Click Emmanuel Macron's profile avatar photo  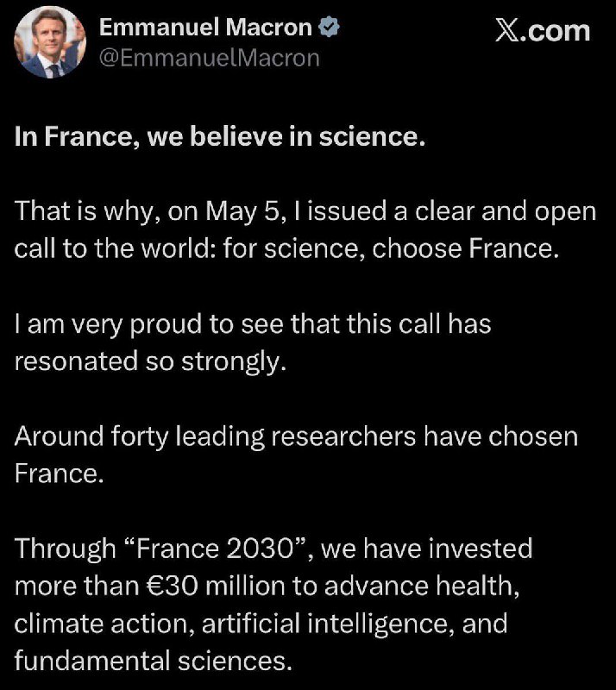click(x=48, y=41)
